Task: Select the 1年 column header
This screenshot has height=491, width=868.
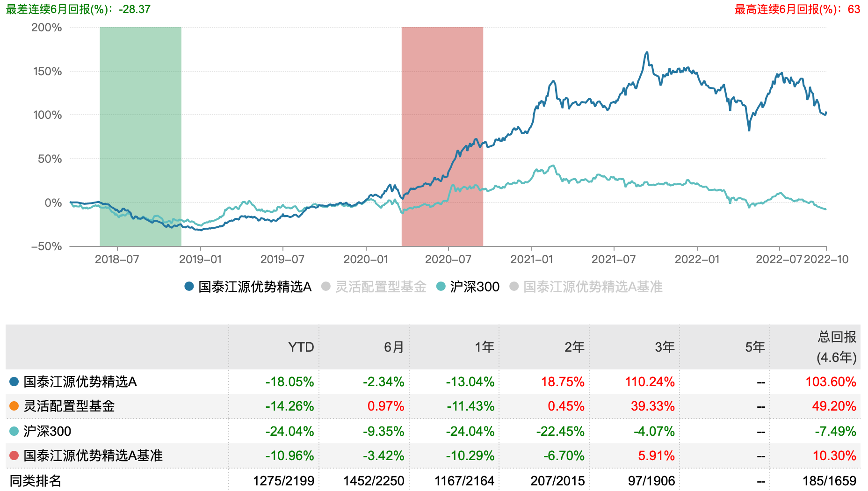Action: click(x=485, y=347)
